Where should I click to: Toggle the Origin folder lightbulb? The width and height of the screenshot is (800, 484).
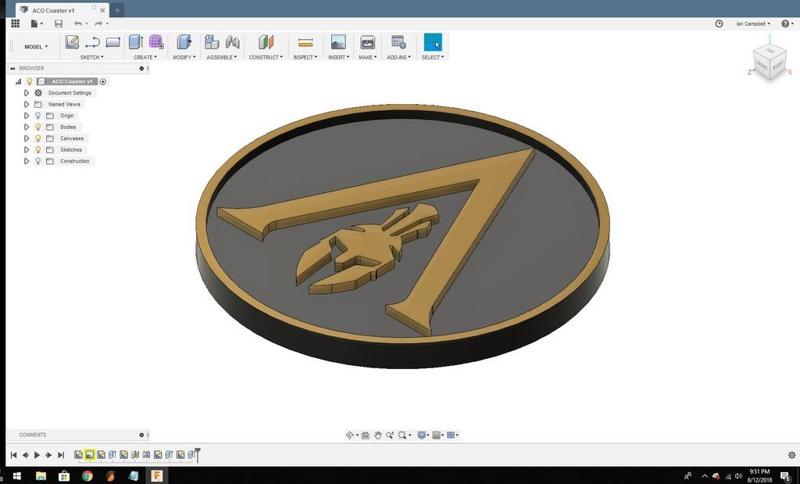click(x=38, y=116)
